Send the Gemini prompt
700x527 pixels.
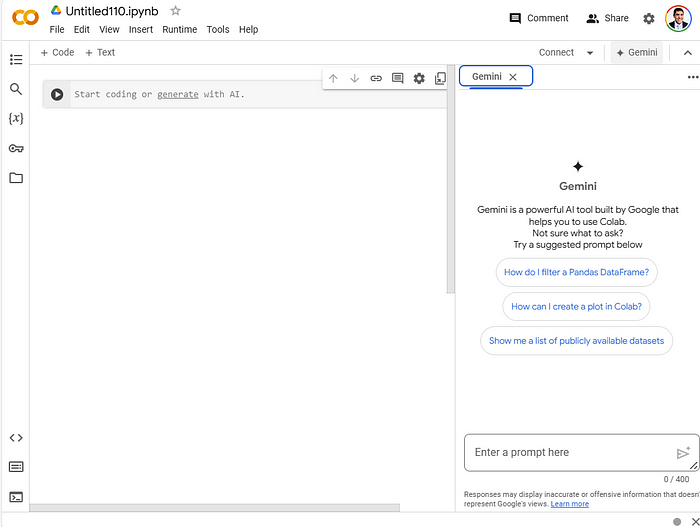click(683, 453)
